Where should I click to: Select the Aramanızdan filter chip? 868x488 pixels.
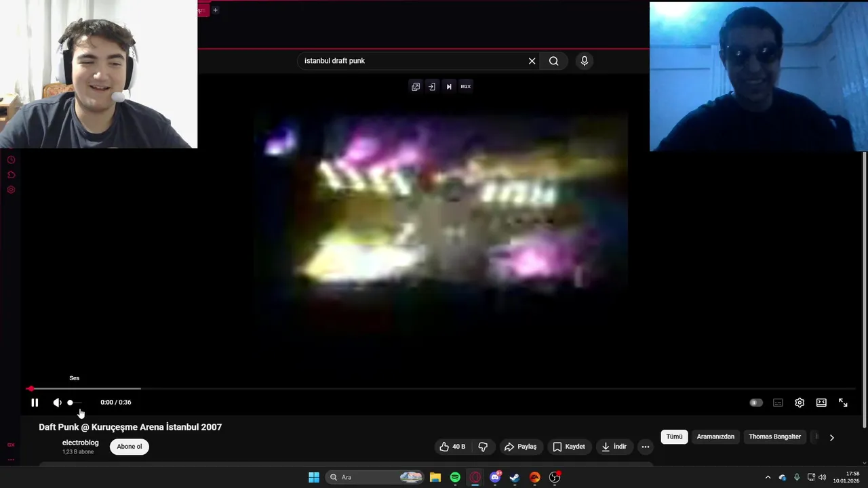point(715,436)
